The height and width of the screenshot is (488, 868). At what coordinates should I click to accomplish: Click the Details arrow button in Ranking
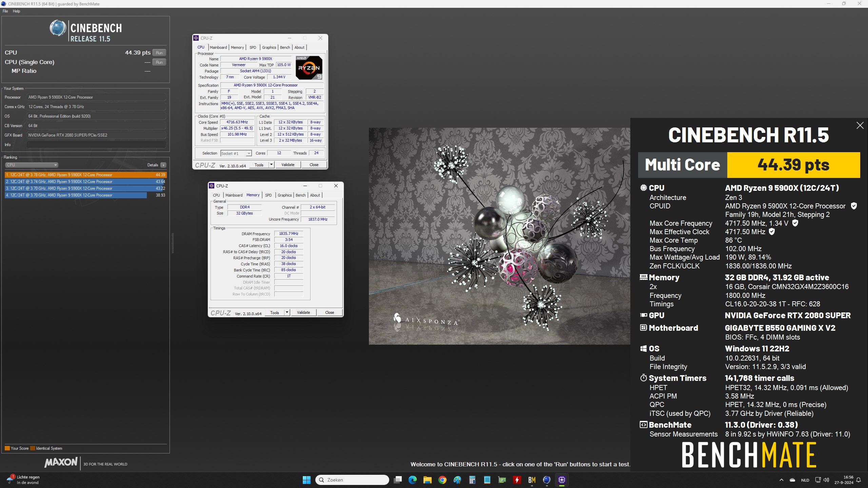click(163, 165)
